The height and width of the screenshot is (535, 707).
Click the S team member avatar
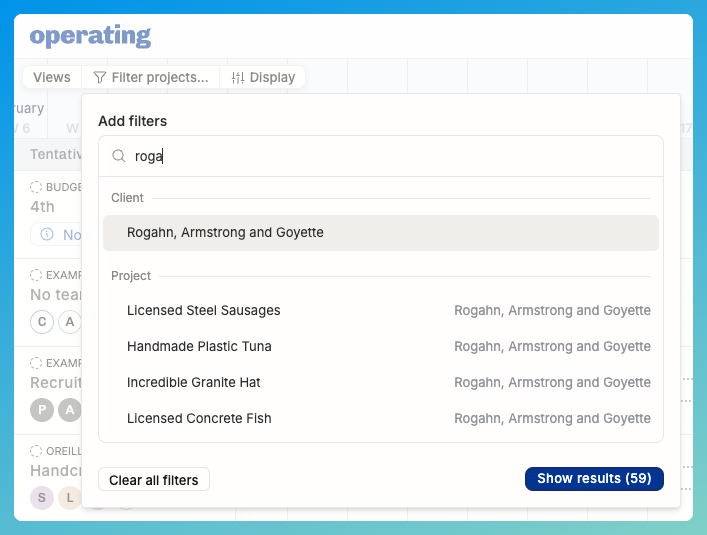tap(42, 497)
